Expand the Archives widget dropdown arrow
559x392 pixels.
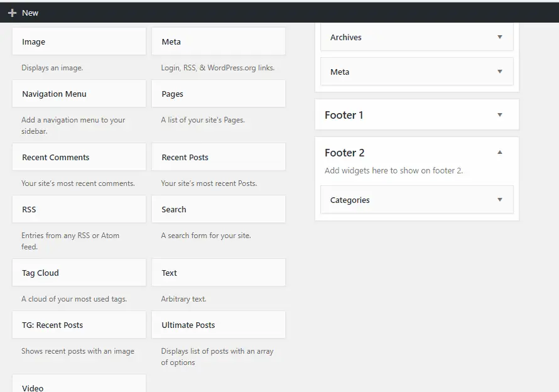click(500, 36)
